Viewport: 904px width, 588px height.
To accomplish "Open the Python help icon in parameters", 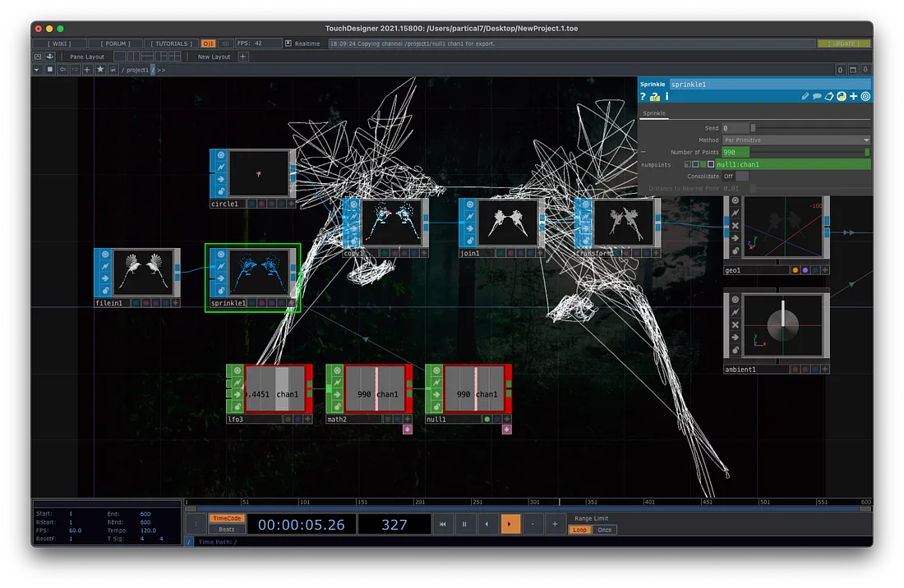I will click(655, 97).
